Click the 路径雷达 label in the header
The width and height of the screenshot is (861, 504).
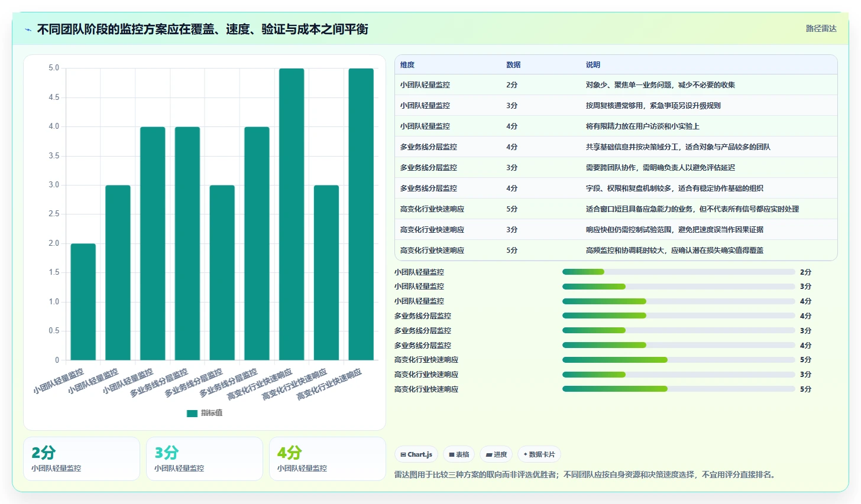(x=821, y=28)
